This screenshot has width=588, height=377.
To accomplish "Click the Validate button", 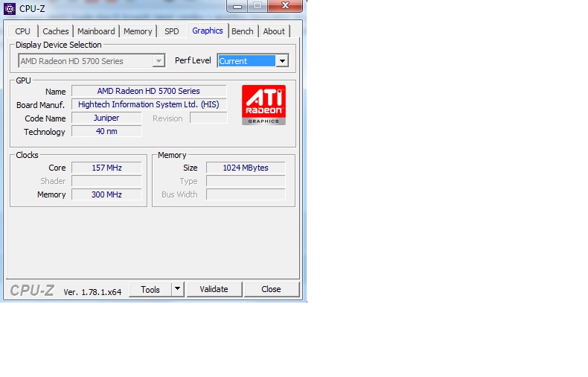I will pos(214,290).
